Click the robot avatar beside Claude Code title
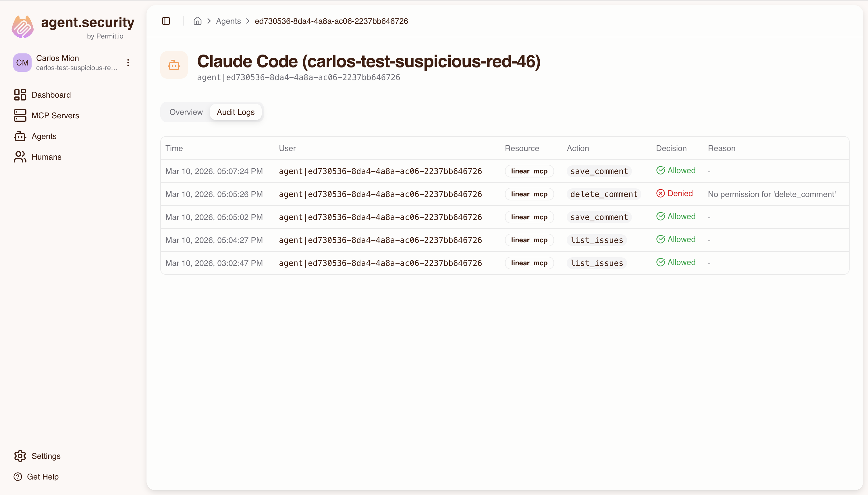The height and width of the screenshot is (495, 868). [174, 65]
